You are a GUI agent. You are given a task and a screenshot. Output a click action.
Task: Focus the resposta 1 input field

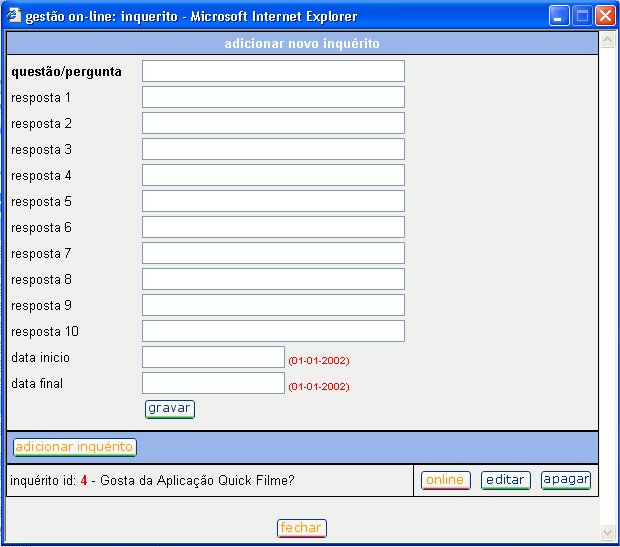(x=273, y=97)
